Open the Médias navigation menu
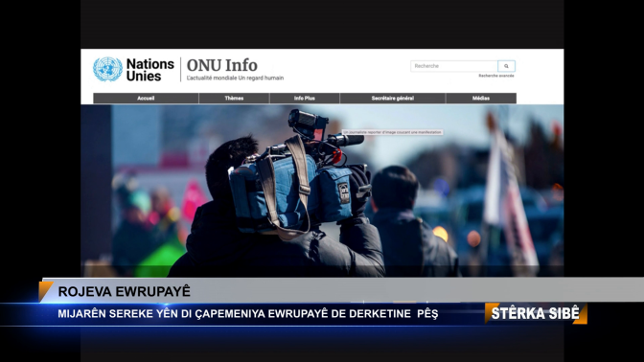The height and width of the screenshot is (362, 644). (x=481, y=98)
